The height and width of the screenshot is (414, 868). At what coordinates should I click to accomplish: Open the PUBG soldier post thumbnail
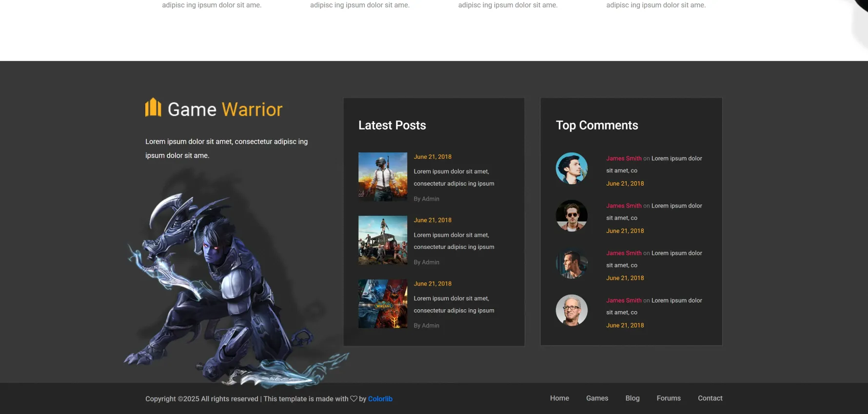(x=383, y=177)
